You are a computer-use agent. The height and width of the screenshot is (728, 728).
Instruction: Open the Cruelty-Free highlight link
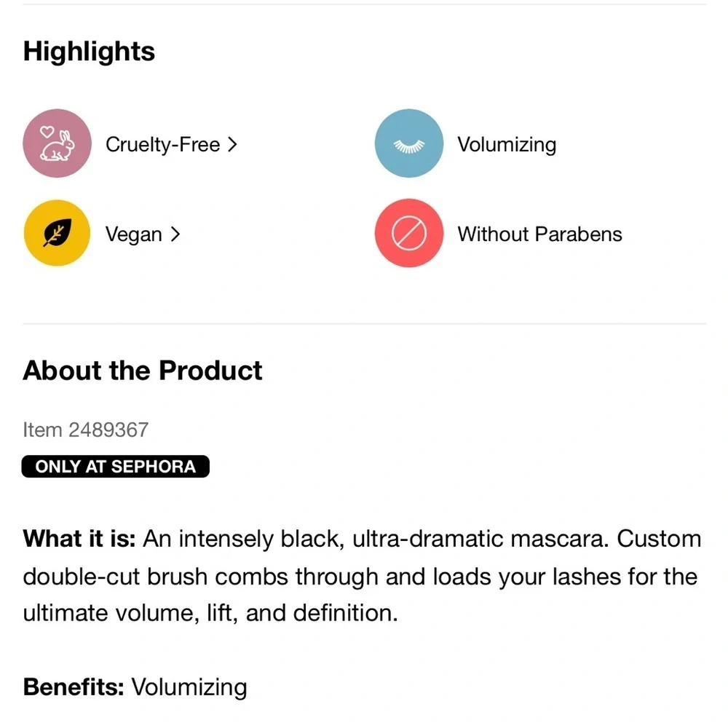pos(172,144)
